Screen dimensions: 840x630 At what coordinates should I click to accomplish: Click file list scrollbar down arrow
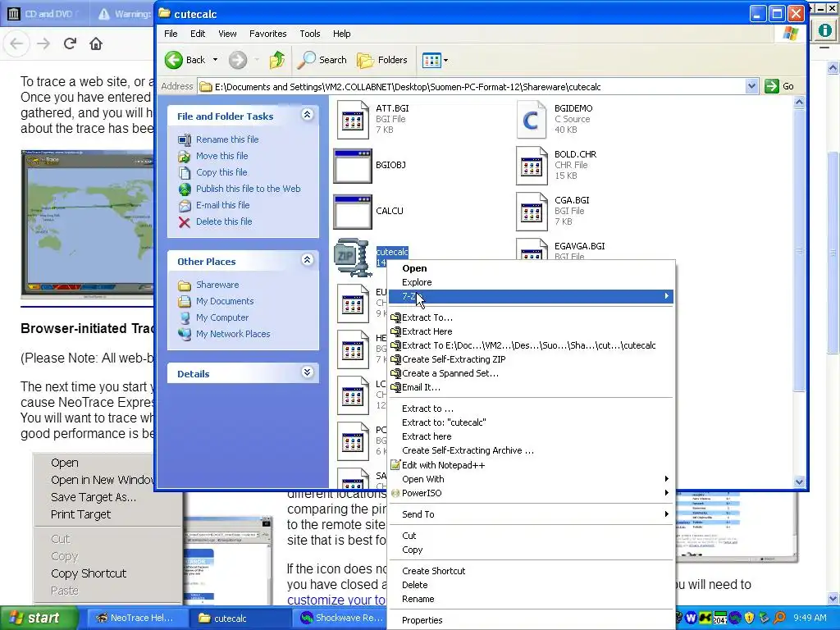click(x=799, y=482)
